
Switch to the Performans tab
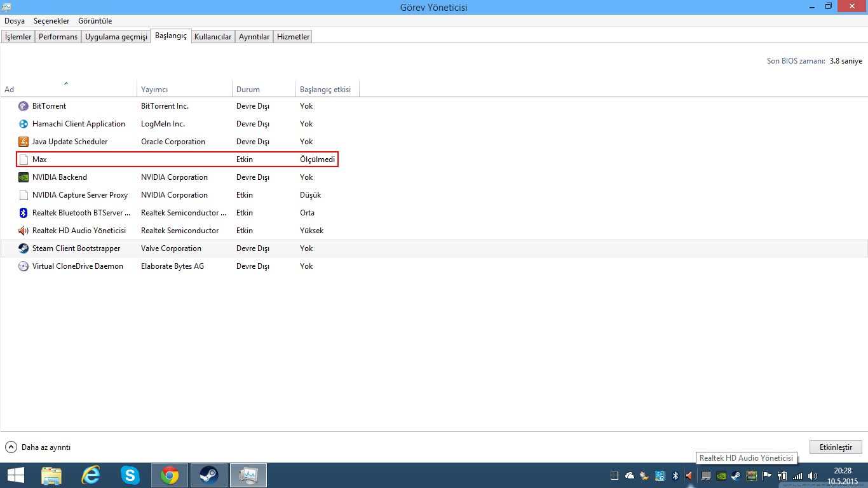tap(58, 37)
